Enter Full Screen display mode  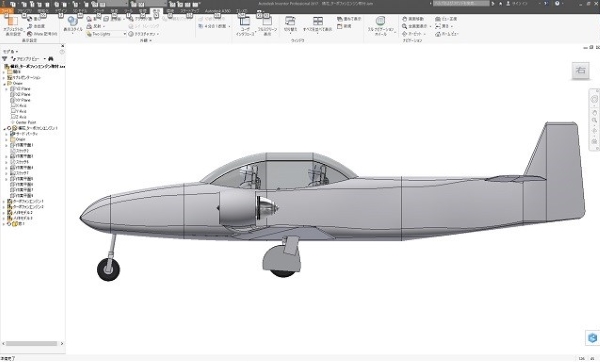click(x=267, y=27)
